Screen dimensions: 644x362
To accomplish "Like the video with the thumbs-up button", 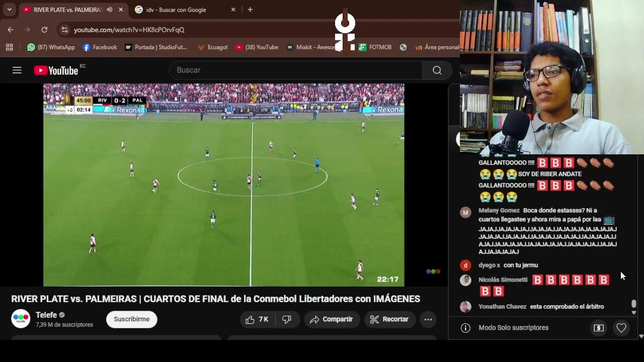I will click(x=257, y=319).
